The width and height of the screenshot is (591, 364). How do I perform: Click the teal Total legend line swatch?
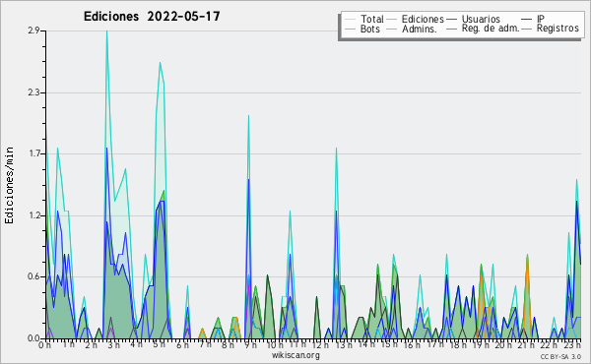click(x=350, y=20)
